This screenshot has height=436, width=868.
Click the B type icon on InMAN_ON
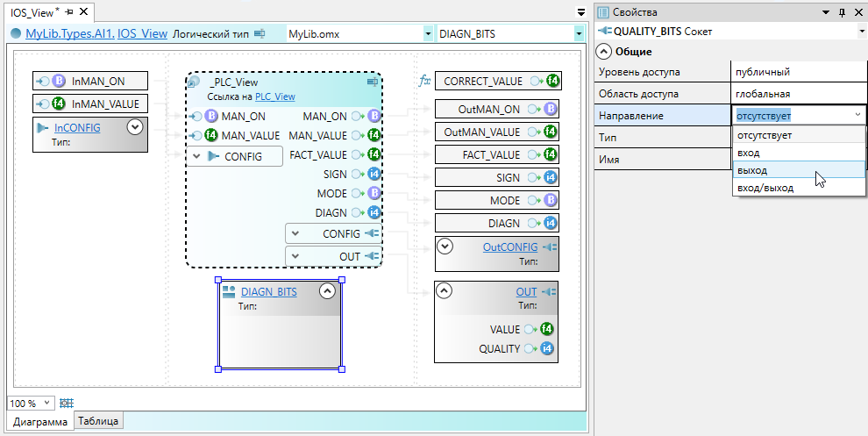[x=60, y=82]
